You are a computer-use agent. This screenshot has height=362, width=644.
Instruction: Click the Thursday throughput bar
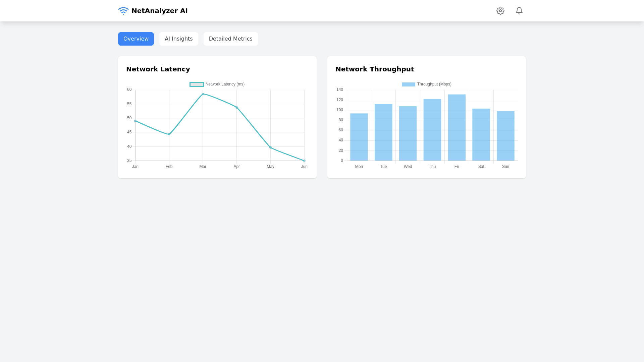coord(432,130)
